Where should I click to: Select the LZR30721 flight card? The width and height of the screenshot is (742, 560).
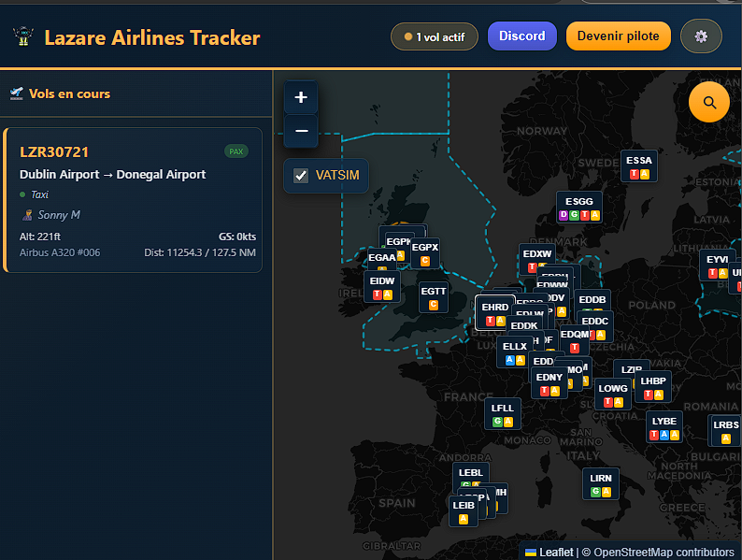pos(133,200)
